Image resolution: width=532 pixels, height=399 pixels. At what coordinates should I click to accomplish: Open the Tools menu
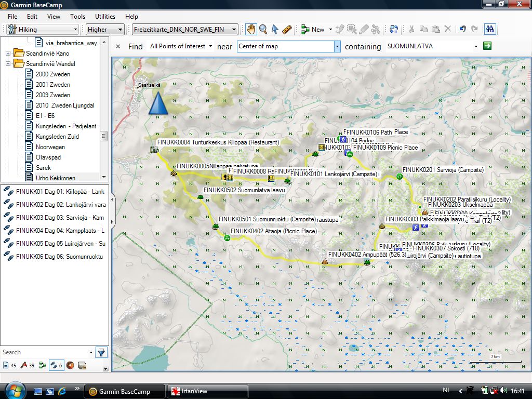(77, 17)
